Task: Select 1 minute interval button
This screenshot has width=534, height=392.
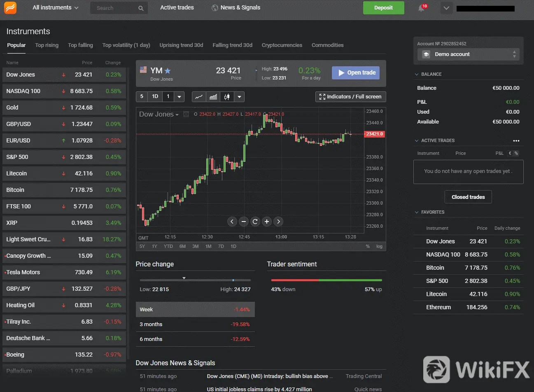Action: [x=168, y=97]
